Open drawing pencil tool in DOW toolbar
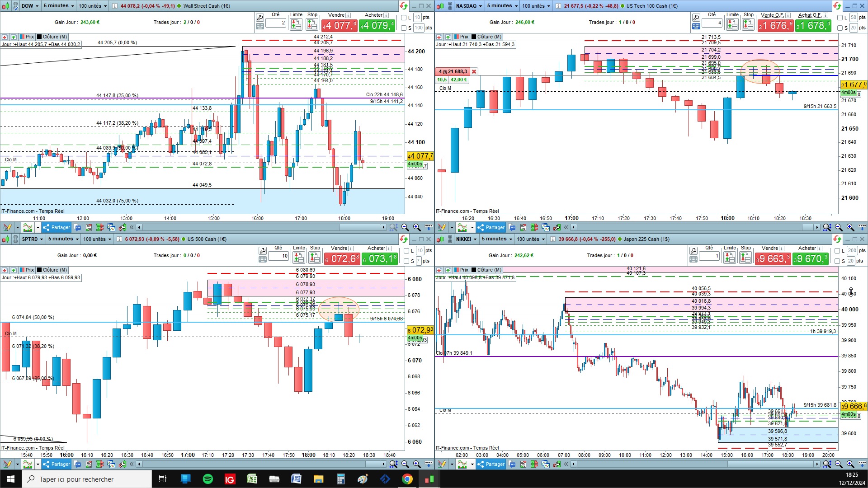868x488 pixels. (7, 227)
